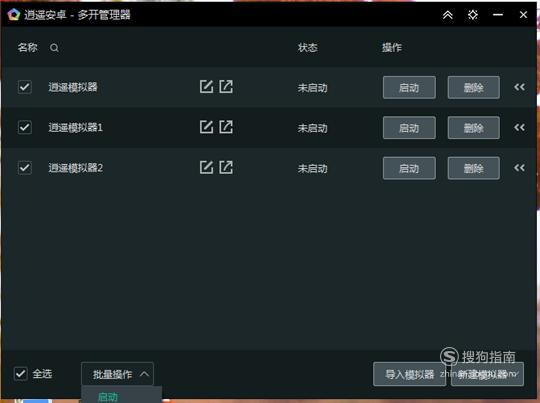Select 启动 from batch operation menu
The image size is (540, 403).
point(108,397)
